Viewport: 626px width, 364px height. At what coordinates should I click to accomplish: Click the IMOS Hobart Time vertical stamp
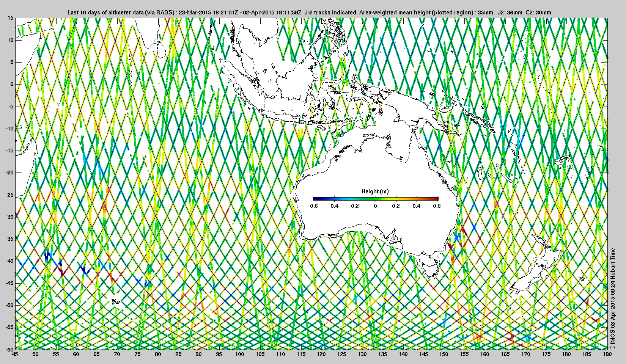(613, 296)
